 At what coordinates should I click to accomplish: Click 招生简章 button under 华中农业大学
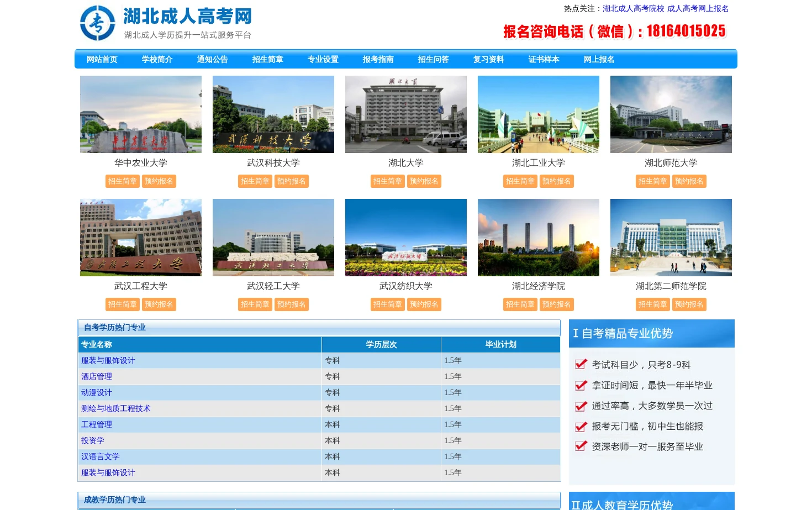click(123, 181)
